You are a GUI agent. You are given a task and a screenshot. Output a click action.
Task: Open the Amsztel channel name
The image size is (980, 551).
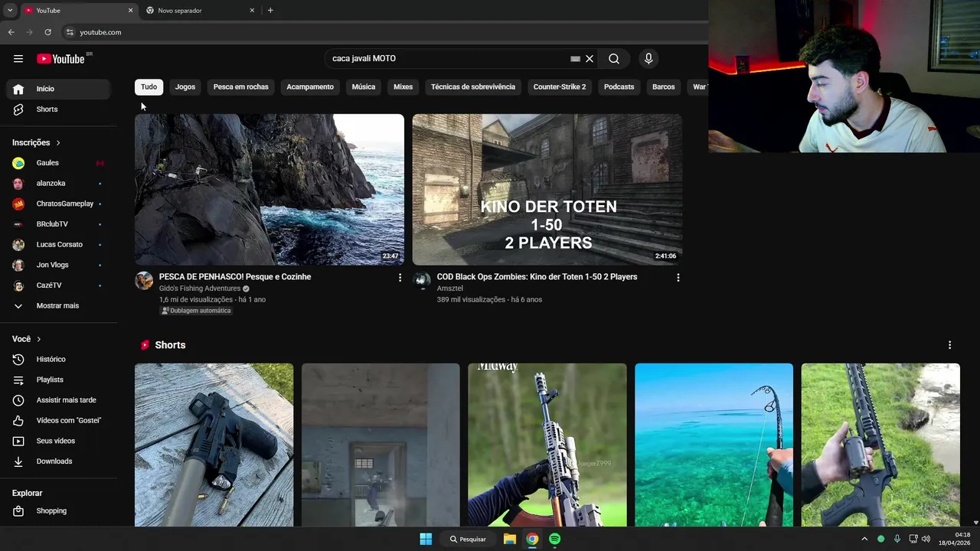click(450, 289)
